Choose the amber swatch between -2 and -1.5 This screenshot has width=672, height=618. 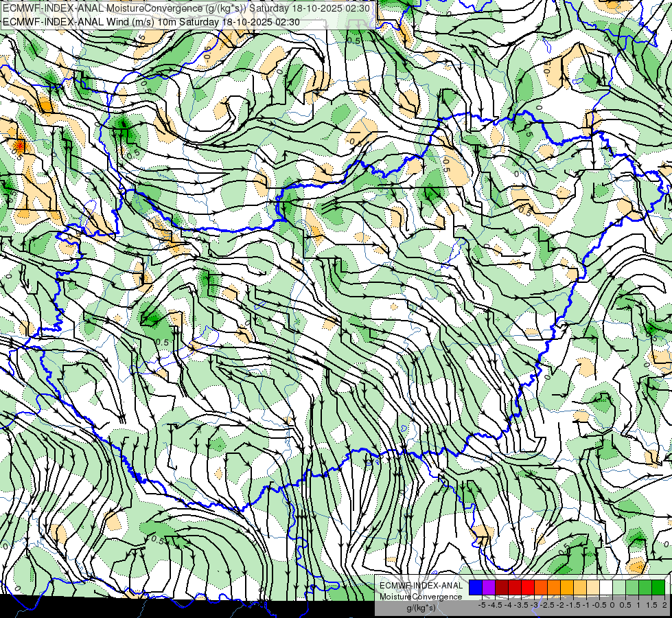567,588
